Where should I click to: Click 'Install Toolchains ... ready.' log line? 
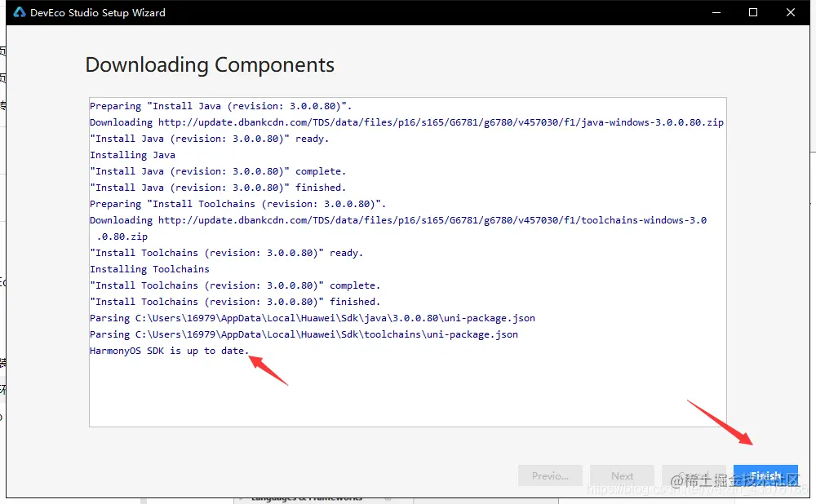[226, 253]
